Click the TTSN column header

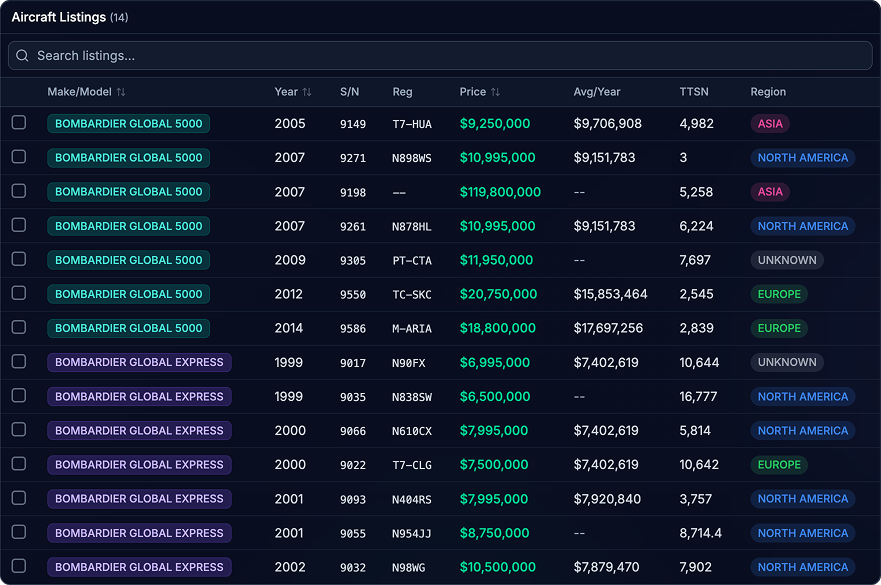coord(694,92)
